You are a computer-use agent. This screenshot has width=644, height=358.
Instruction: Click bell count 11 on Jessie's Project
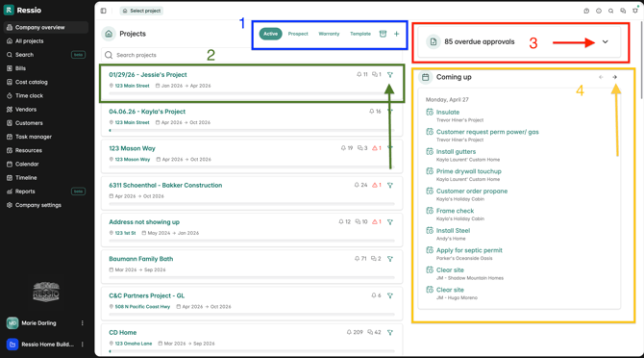(361, 75)
